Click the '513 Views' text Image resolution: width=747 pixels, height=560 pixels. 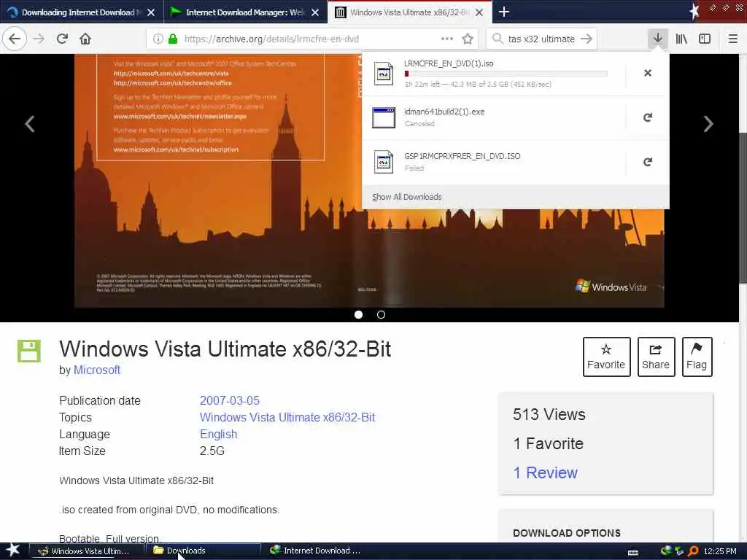click(x=549, y=414)
